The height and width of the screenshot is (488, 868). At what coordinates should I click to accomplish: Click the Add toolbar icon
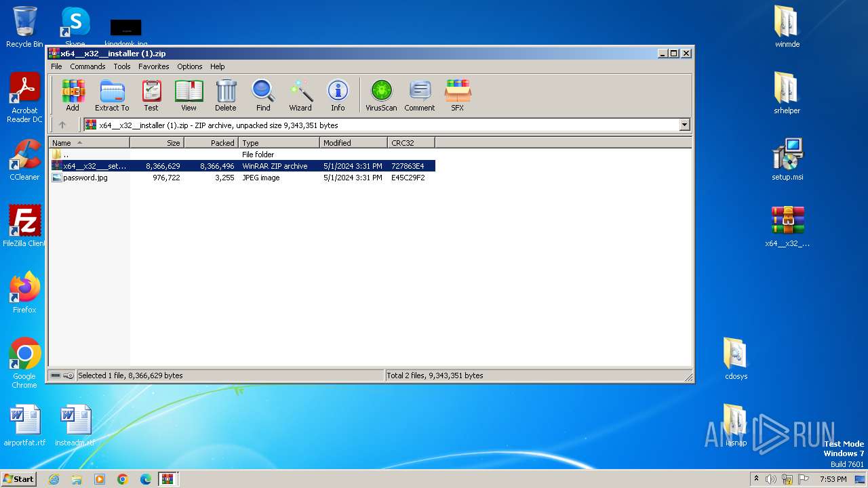[x=73, y=95]
